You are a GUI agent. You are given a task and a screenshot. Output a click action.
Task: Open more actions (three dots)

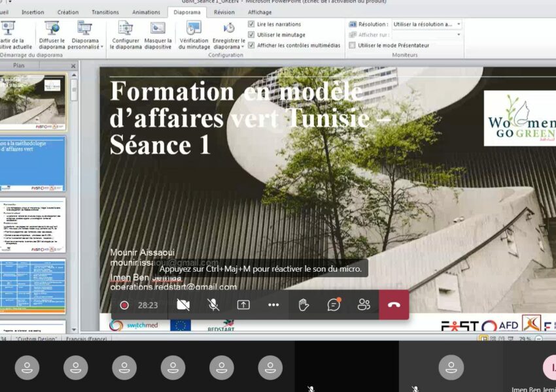(x=273, y=305)
